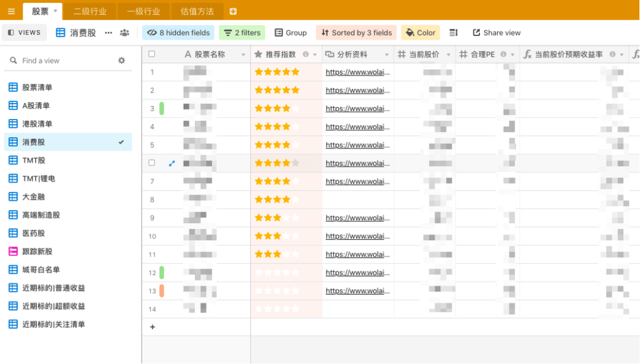640x364 pixels.
Task: Open 分析资料 column dropdown arrow
Action: 386,54
